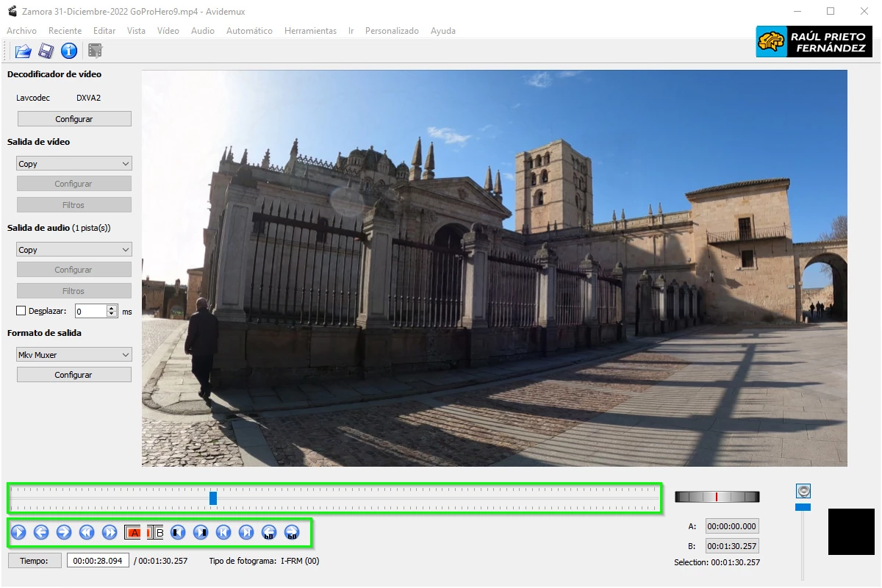Set marker A at current frame

pyautogui.click(x=133, y=531)
